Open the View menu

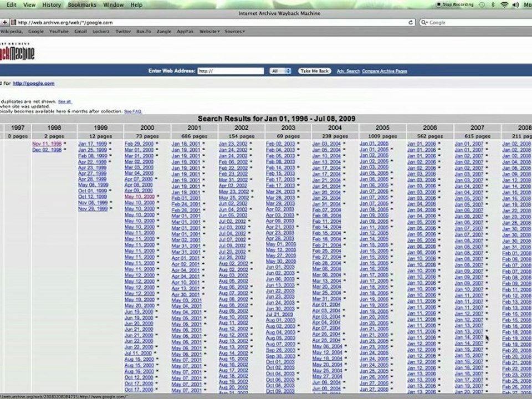click(x=29, y=5)
